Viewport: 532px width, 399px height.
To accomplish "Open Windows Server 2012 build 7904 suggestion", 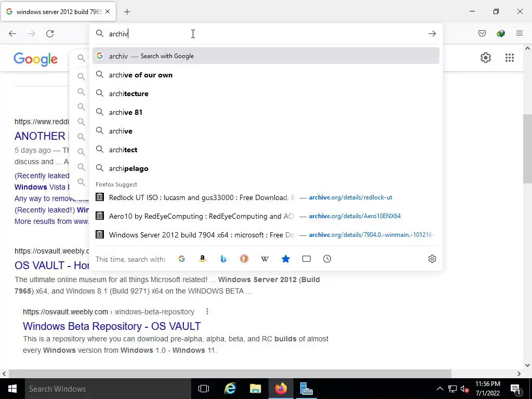I will point(265,235).
